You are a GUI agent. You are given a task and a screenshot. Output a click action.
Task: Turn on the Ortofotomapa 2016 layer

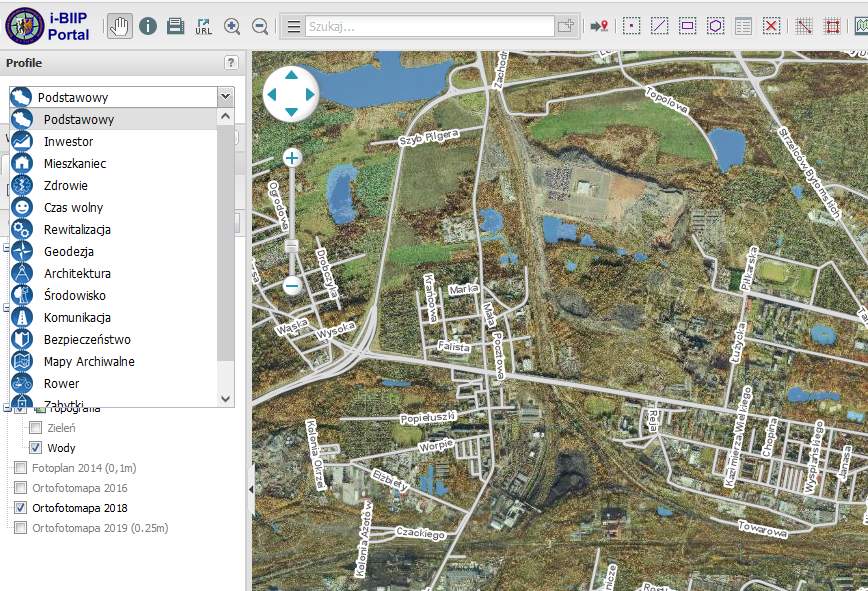tap(20, 488)
